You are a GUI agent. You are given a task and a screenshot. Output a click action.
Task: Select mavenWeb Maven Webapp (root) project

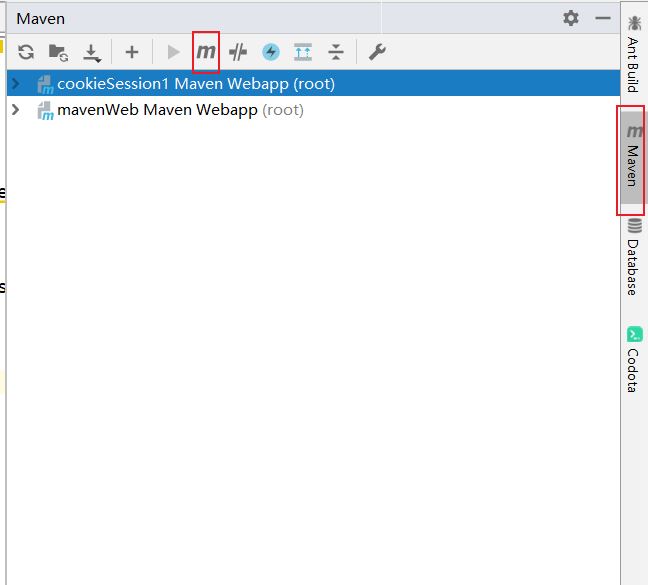(x=313, y=110)
